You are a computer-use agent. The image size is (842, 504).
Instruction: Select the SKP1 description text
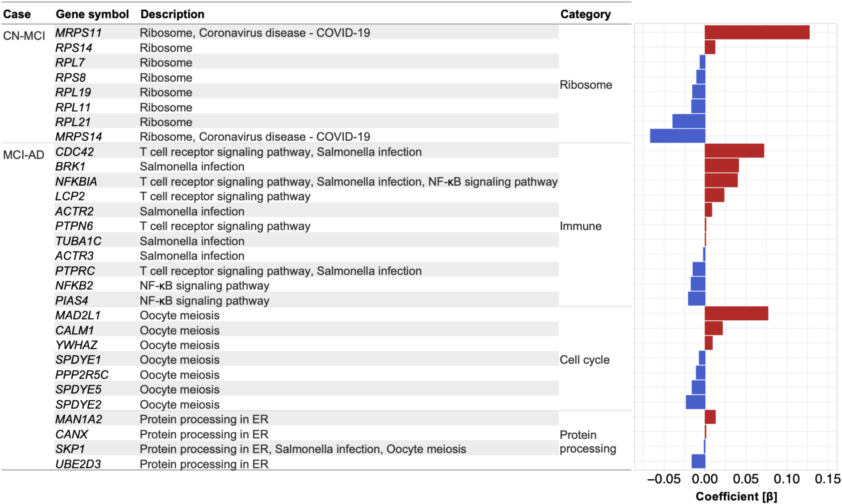pyautogui.click(x=303, y=449)
